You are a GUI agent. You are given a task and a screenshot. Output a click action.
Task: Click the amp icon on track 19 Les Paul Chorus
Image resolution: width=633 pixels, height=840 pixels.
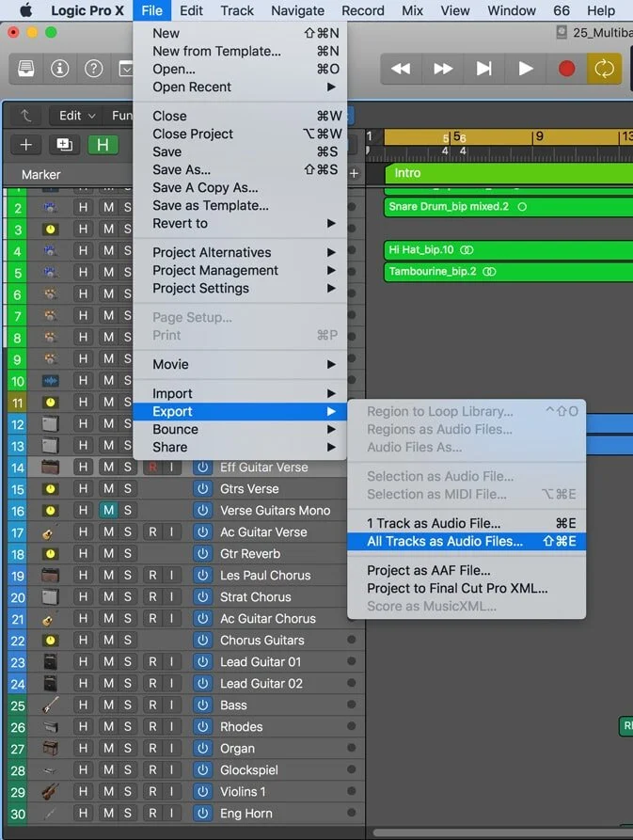(x=51, y=576)
